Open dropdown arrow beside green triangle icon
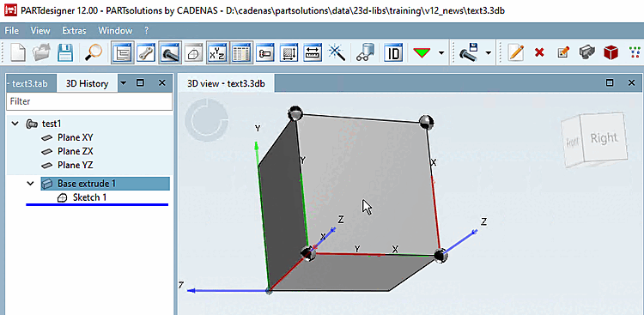The height and width of the screenshot is (315, 644). (x=441, y=53)
